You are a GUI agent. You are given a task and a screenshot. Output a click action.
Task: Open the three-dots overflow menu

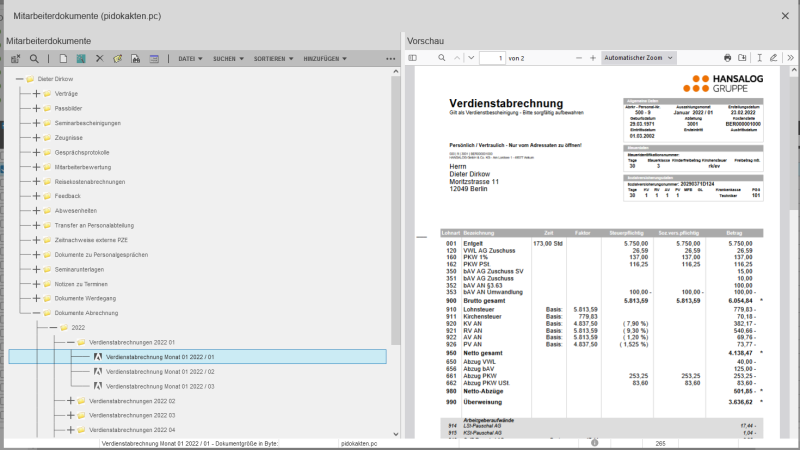click(391, 59)
